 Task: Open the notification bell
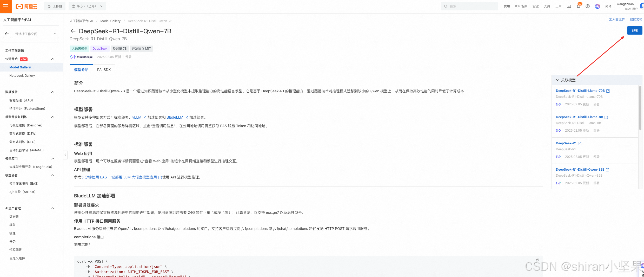pyautogui.click(x=578, y=6)
